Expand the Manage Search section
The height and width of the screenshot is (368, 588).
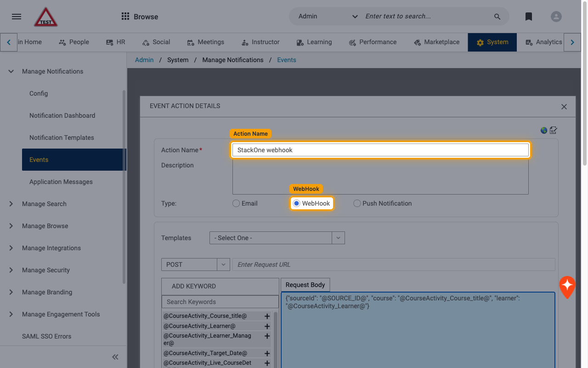point(11,204)
